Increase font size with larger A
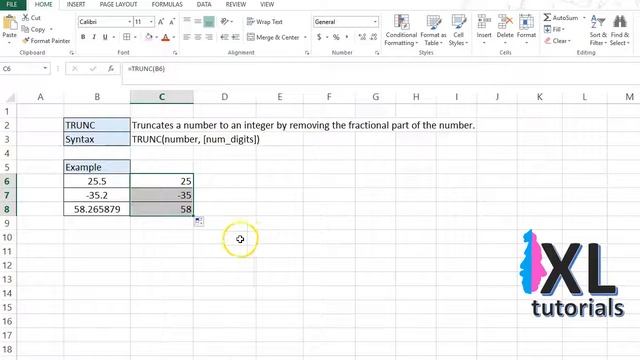This screenshot has width=640, height=360. [x=161, y=22]
